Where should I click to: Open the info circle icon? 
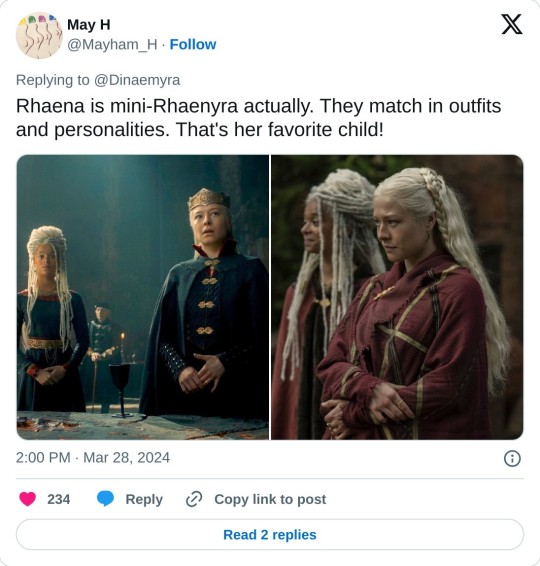coord(512,458)
